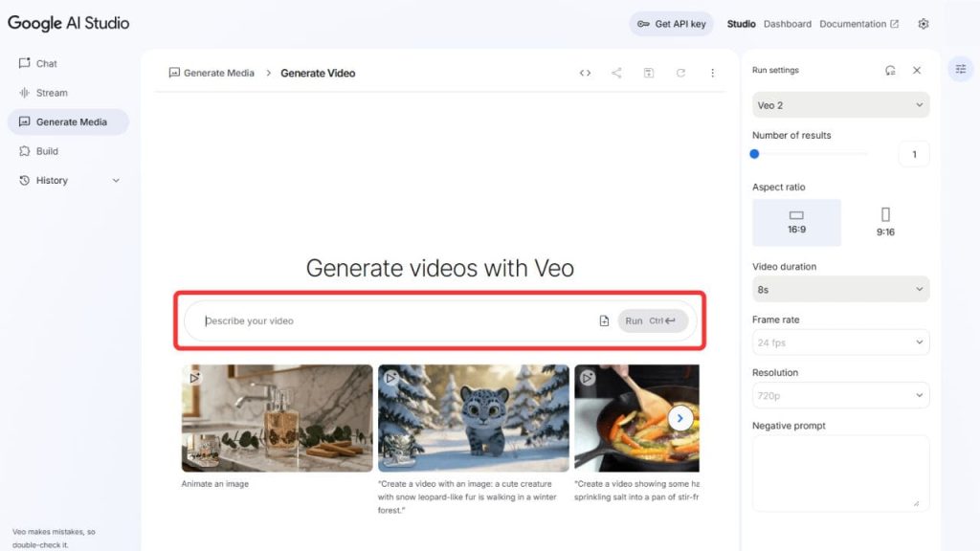The height and width of the screenshot is (551, 980).
Task: Click play icon on stir-fry thumbnail
Action: [587, 378]
